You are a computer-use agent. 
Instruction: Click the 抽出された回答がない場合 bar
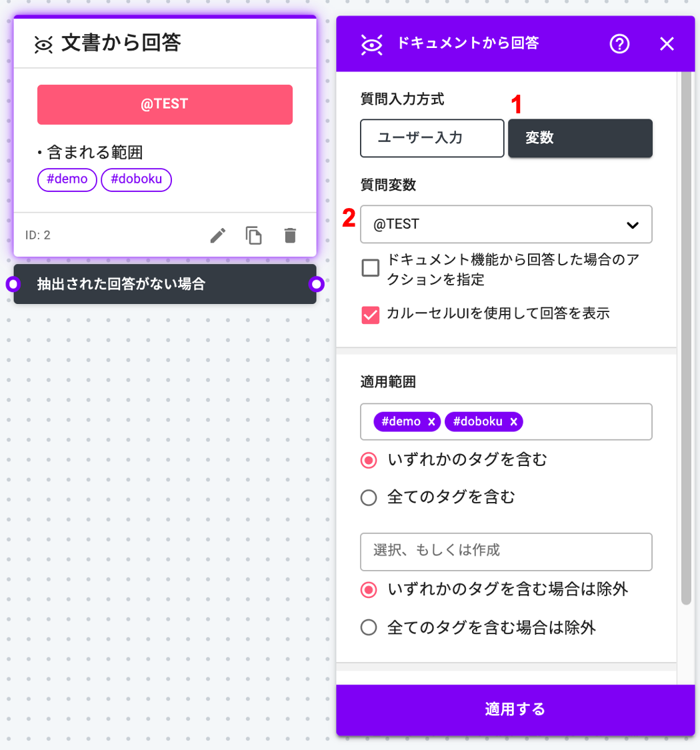point(165,284)
